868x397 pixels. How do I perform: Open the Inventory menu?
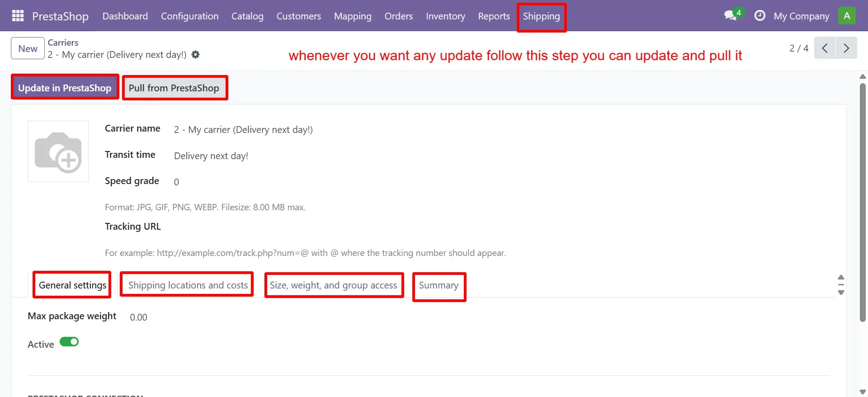[x=445, y=16]
